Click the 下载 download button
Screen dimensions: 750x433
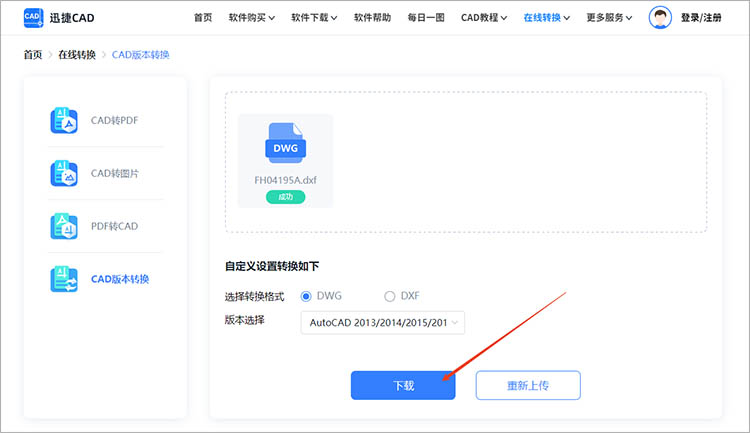click(403, 385)
